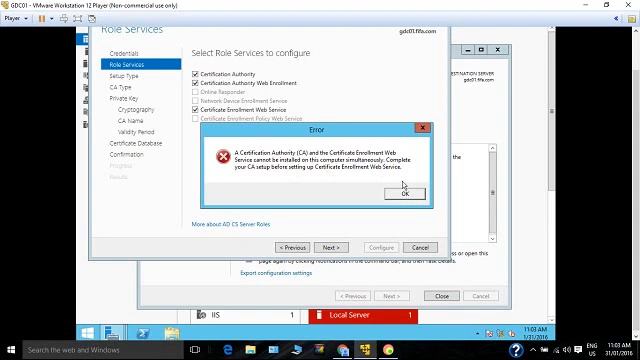The width and height of the screenshot is (640, 360).
Task: Select Setup Type step in wizard sidebar
Action: click(124, 76)
